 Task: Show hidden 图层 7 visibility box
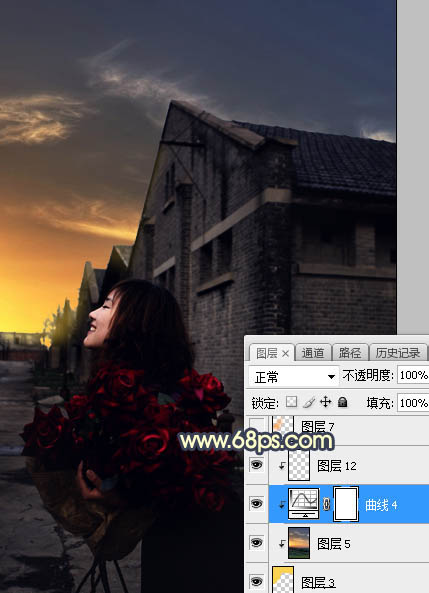[257, 426]
